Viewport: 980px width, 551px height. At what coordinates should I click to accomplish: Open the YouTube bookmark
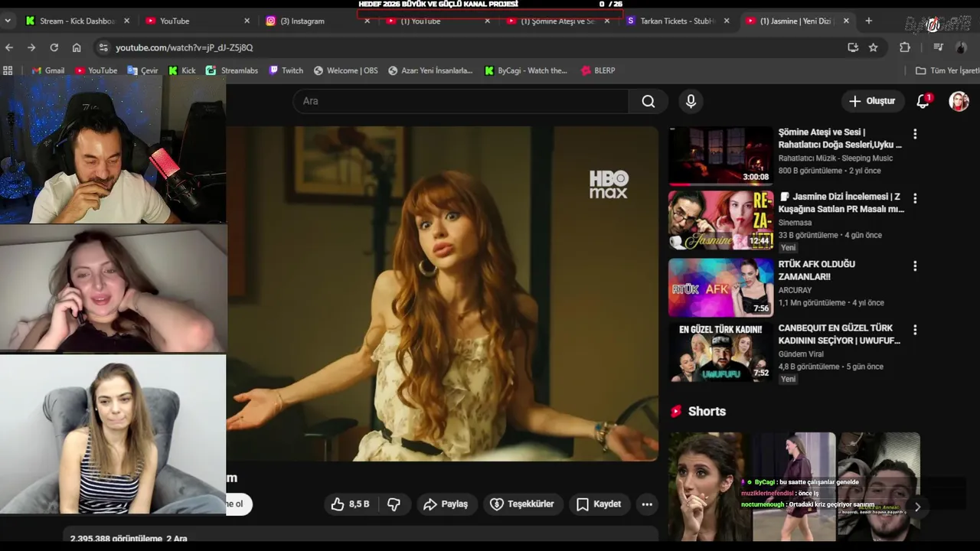click(x=96, y=70)
